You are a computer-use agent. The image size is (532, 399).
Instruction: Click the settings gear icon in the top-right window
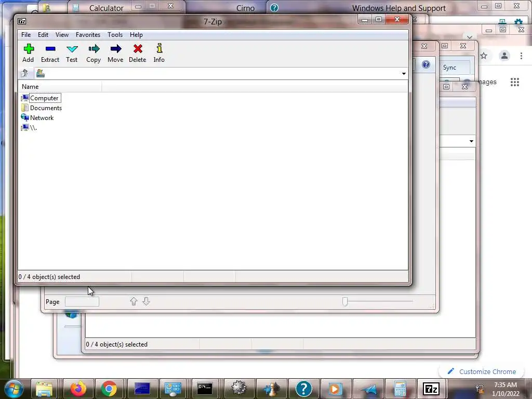coord(518,22)
